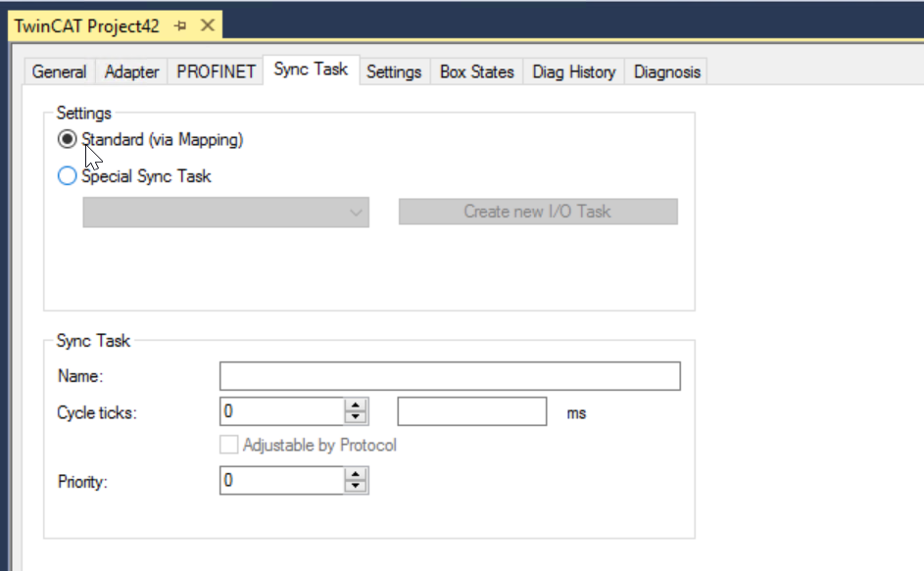Focus the Sync Task Name field
Screen dimensions: 924x571
pos(450,376)
